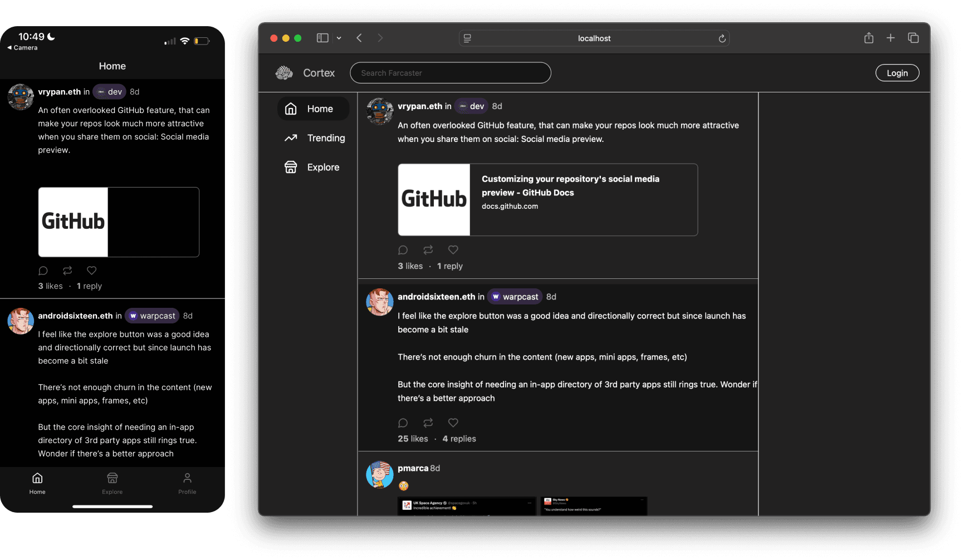Open pmarca profile link
The image size is (964, 560).
coord(413,468)
